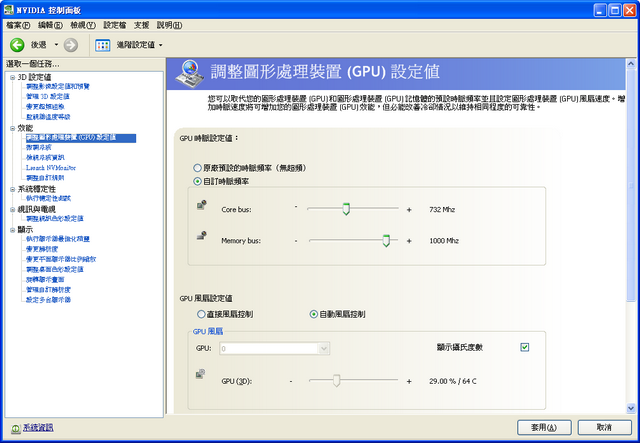Select the highlighted GPU 設定值 item in the tree
This screenshot has width=640, height=443.
tap(81, 138)
